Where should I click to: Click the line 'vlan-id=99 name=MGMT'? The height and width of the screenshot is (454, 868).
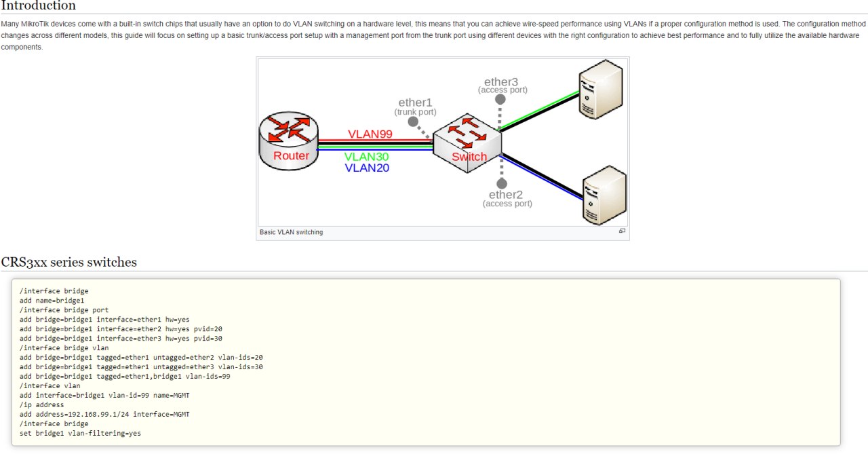[x=104, y=395]
